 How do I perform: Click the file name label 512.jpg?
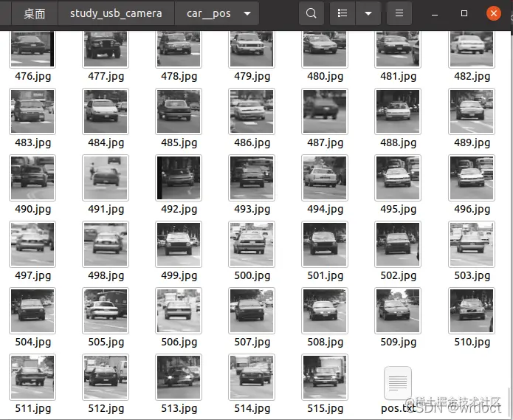[x=106, y=408]
